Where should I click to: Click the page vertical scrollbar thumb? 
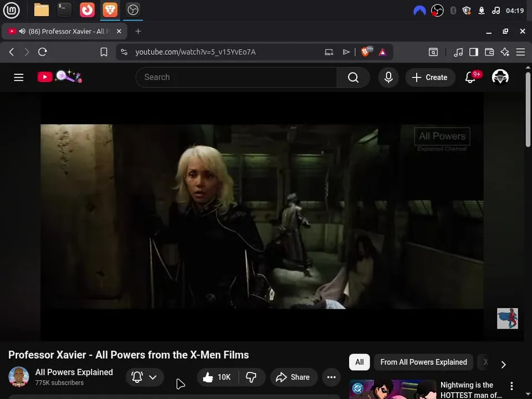[x=528, y=109]
